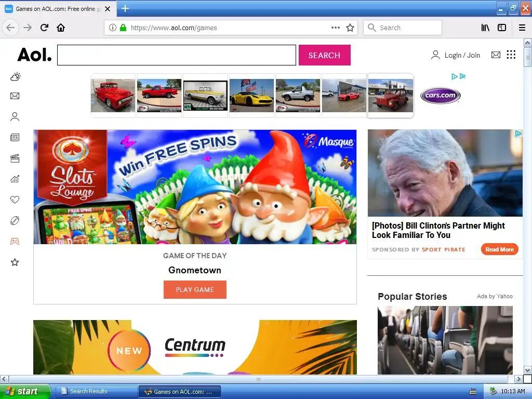Click horizontal scrollbar right arrow

518,379
